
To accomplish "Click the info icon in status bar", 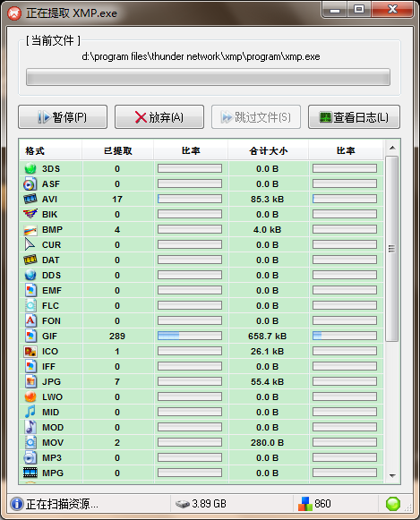I will pos(17,504).
